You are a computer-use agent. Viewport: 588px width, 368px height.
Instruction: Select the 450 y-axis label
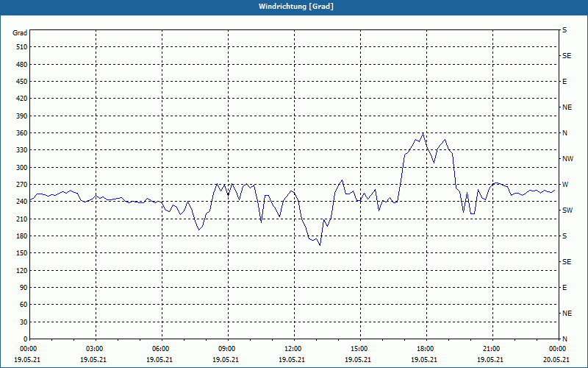22,82
